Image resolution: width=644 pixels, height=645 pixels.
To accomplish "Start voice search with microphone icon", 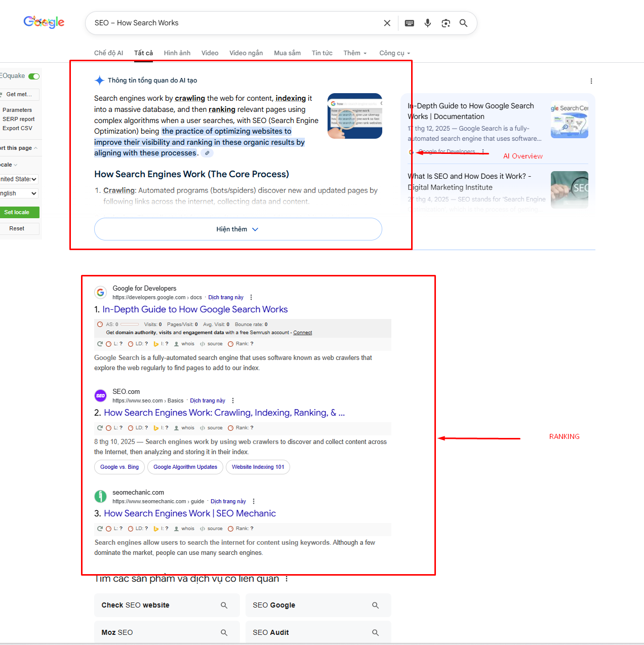I will click(428, 23).
